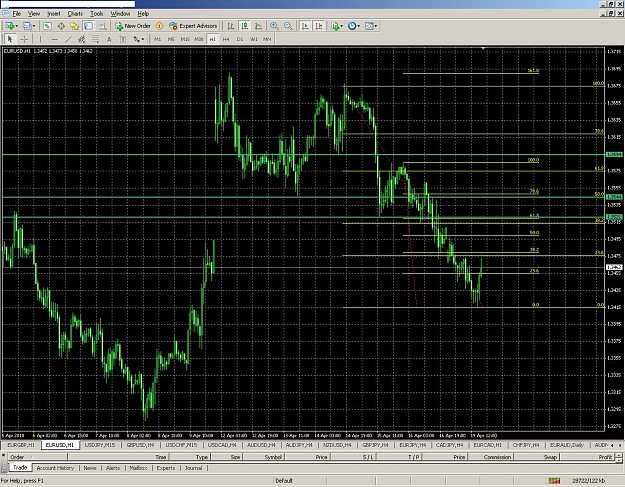Select the Text tool (A icon)
The height and width of the screenshot is (487, 625).
pos(109,39)
